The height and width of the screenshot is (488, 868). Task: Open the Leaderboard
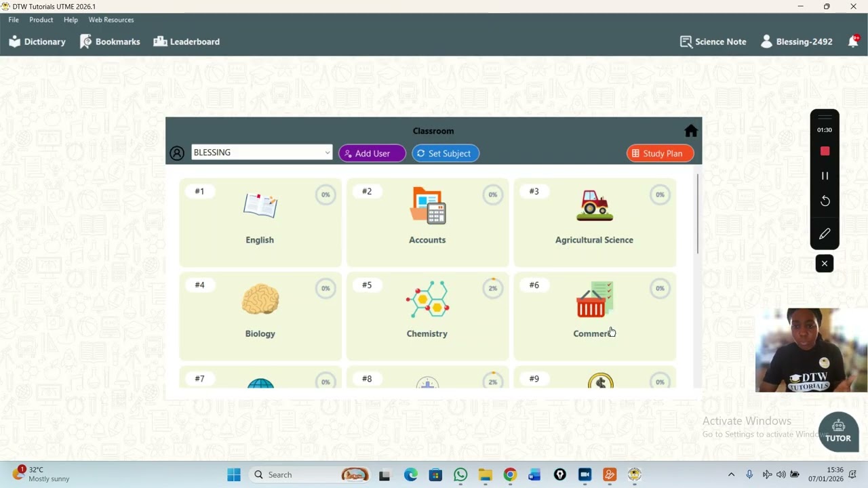[x=186, y=41]
